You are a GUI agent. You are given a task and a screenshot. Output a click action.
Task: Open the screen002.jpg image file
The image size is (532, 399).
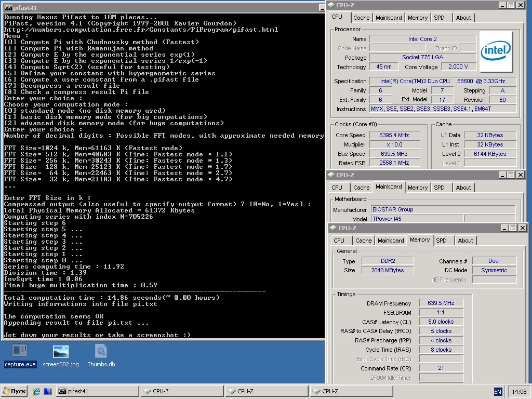[x=61, y=355]
